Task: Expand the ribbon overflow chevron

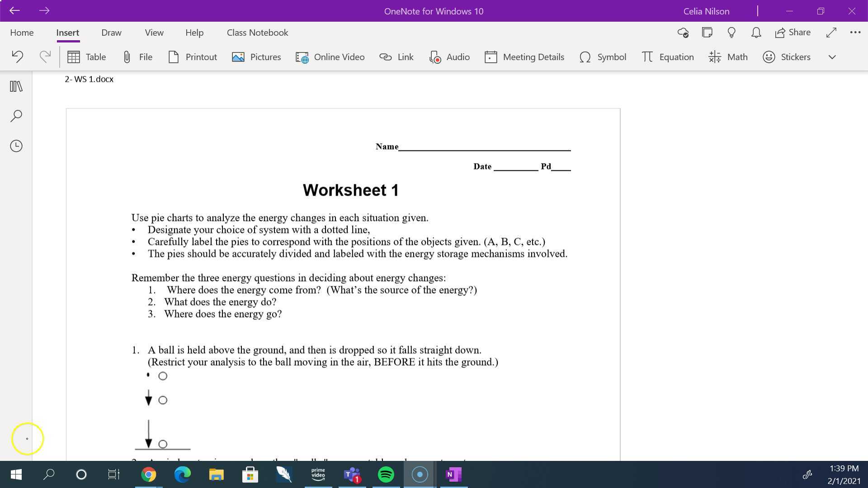Action: point(832,57)
